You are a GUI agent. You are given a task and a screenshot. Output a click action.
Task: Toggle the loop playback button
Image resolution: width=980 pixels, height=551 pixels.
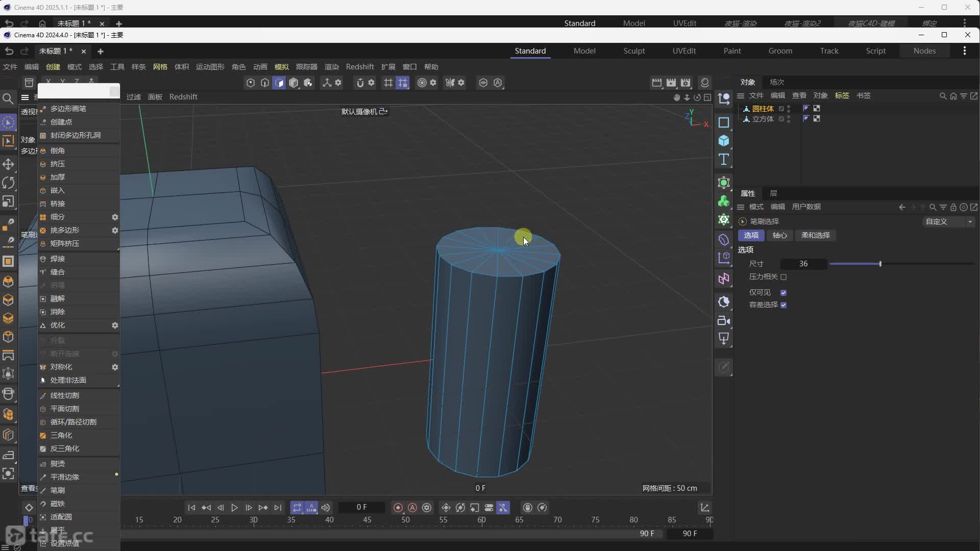click(297, 508)
